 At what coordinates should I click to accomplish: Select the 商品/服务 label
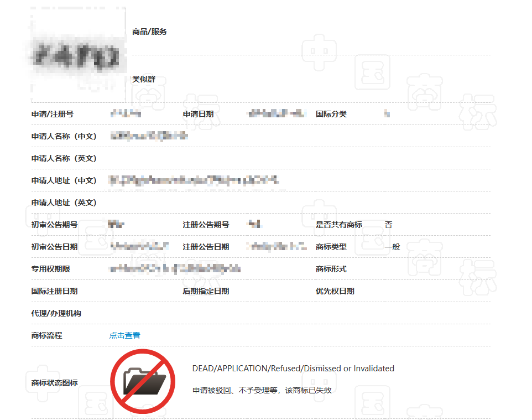point(149,32)
